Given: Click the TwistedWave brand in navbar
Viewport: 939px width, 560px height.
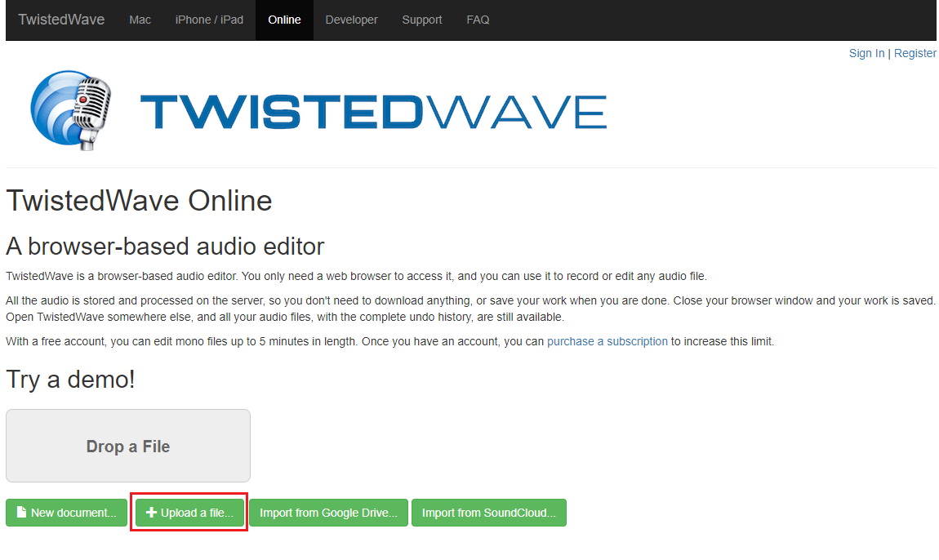Looking at the screenshot, I should point(61,20).
